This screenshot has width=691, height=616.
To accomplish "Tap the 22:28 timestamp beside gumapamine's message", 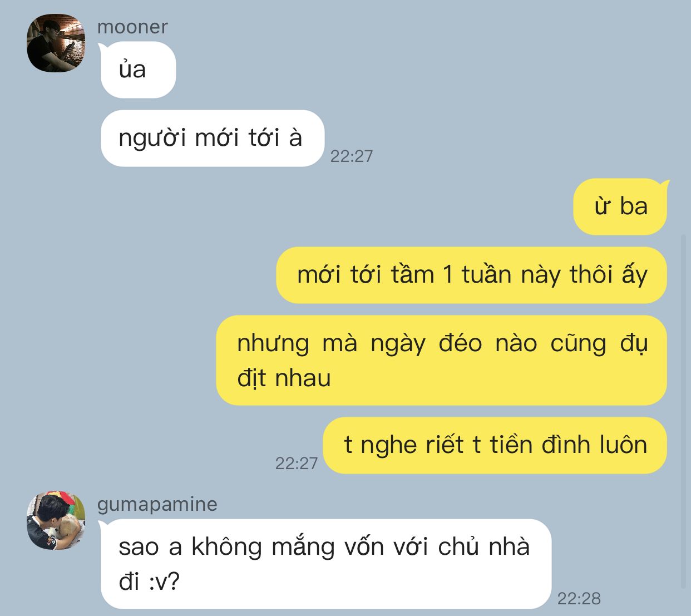I will pyautogui.click(x=579, y=599).
